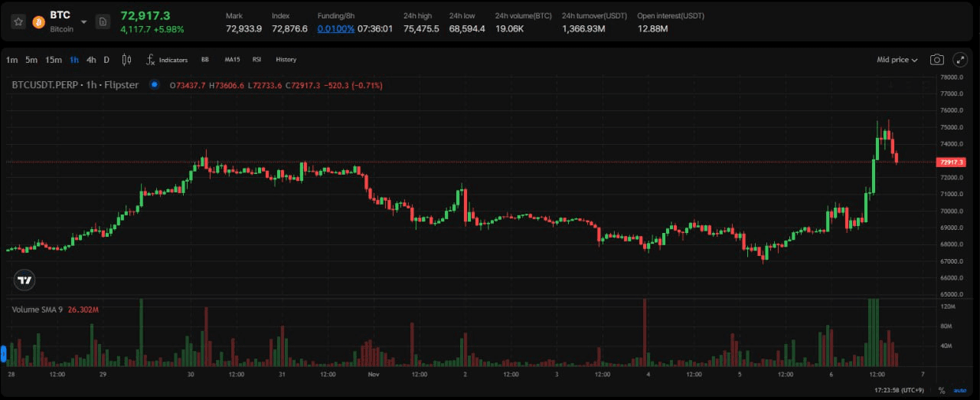The height and width of the screenshot is (400, 980).
Task: Enable percent scale with % button
Action: click(x=941, y=391)
